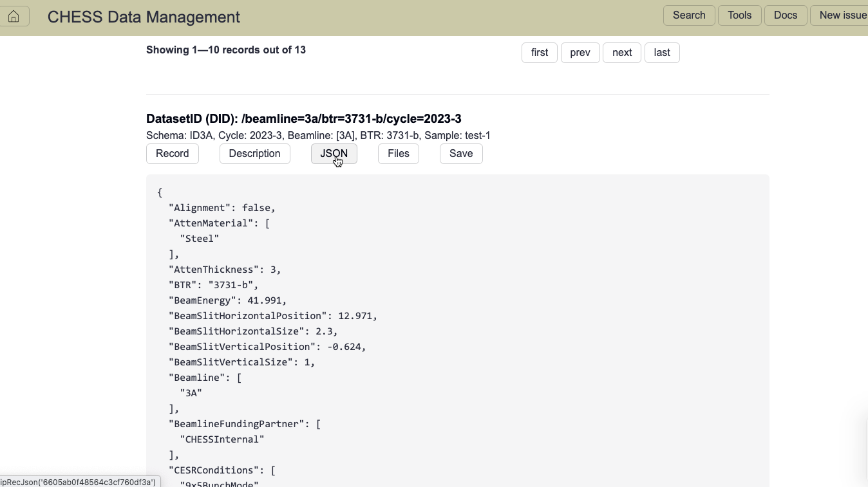Show the Record view for dataset
The width and height of the screenshot is (868, 487).
coord(173,154)
